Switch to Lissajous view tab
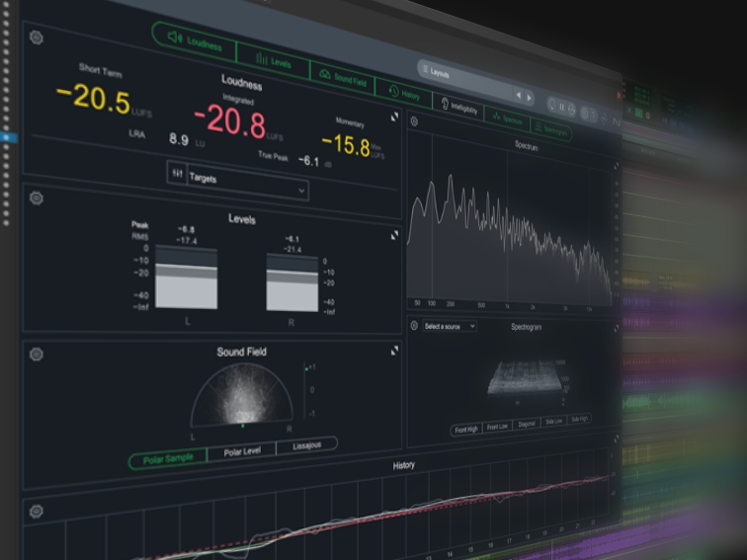Viewport: 747px width, 560px height. [306, 444]
